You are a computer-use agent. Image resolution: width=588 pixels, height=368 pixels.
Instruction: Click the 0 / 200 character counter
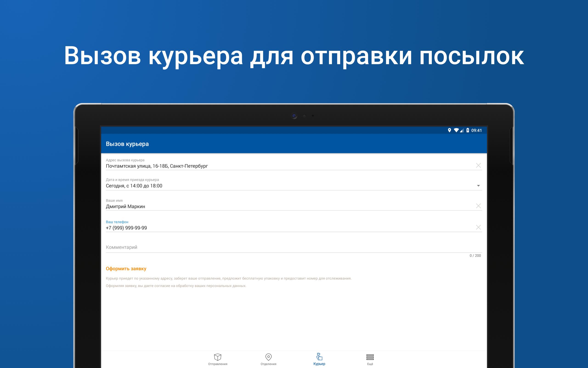pos(475,256)
